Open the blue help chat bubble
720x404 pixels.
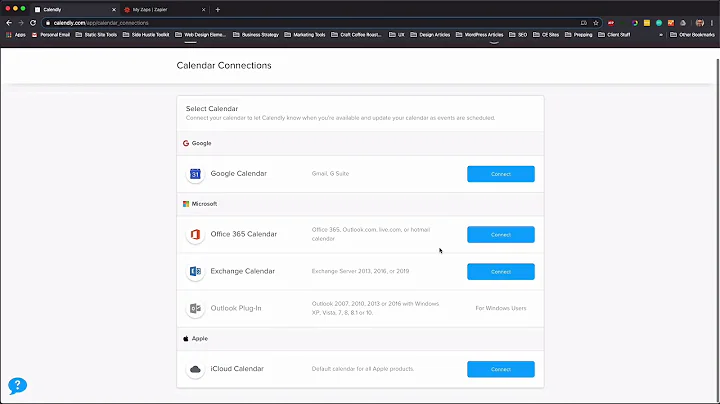click(17, 386)
